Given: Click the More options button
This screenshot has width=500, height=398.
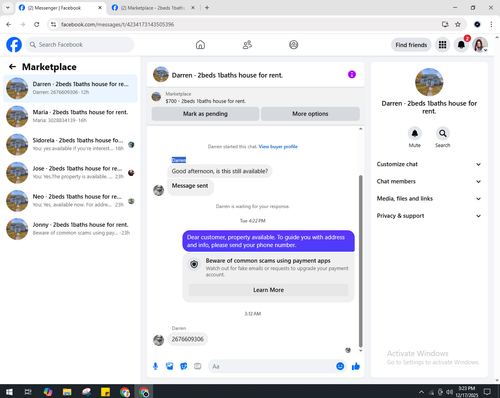Looking at the screenshot, I should click(310, 114).
